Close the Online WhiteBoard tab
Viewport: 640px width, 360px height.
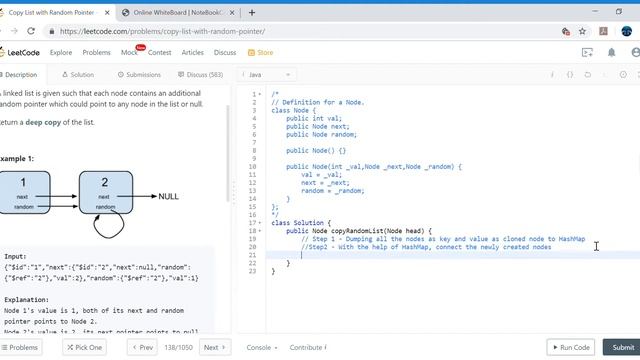pyautogui.click(x=232, y=13)
